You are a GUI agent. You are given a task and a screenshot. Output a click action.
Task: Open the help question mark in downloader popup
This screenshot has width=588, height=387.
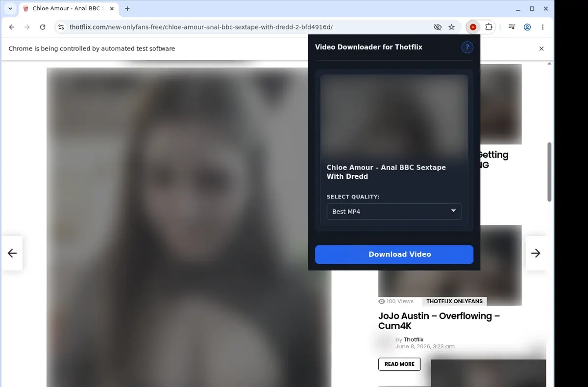click(467, 47)
